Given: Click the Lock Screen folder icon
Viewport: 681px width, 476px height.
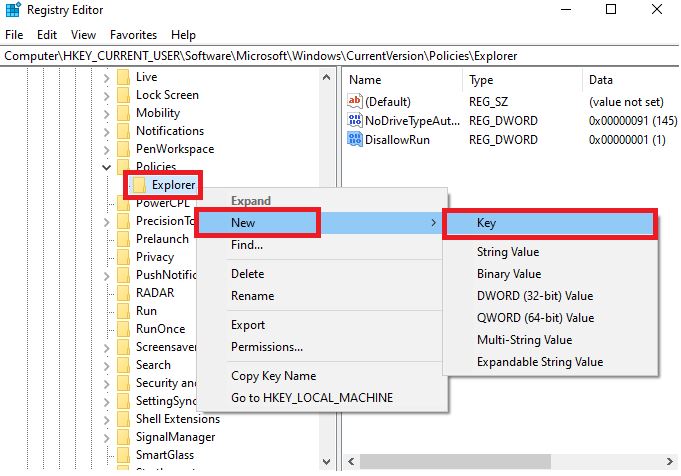Looking at the screenshot, I should tap(123, 95).
